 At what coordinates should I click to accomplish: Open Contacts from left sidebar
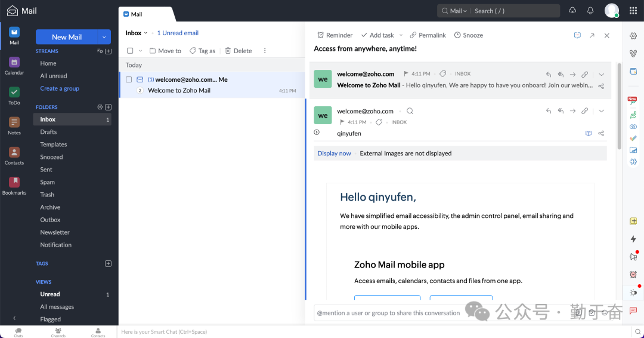coord(14,155)
